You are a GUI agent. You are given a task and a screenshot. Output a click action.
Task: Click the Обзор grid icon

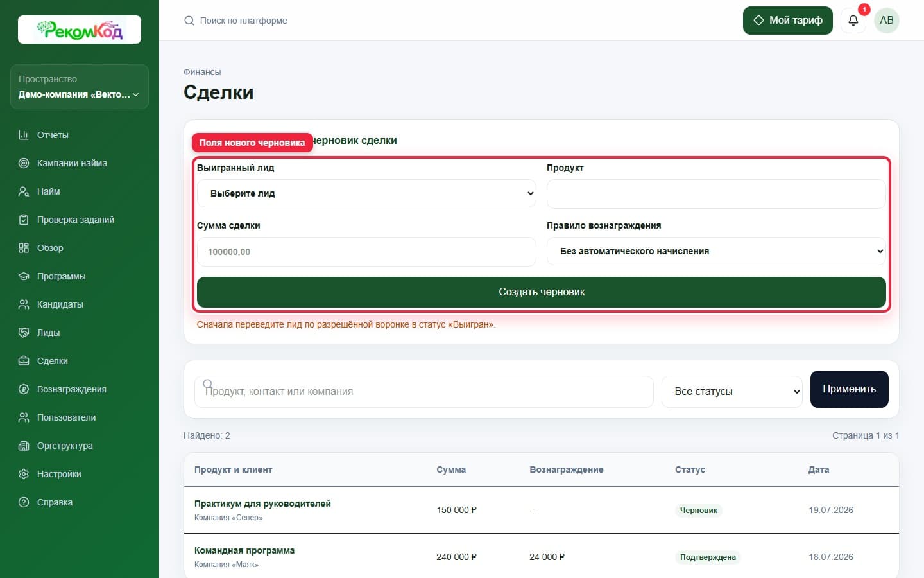coord(24,248)
